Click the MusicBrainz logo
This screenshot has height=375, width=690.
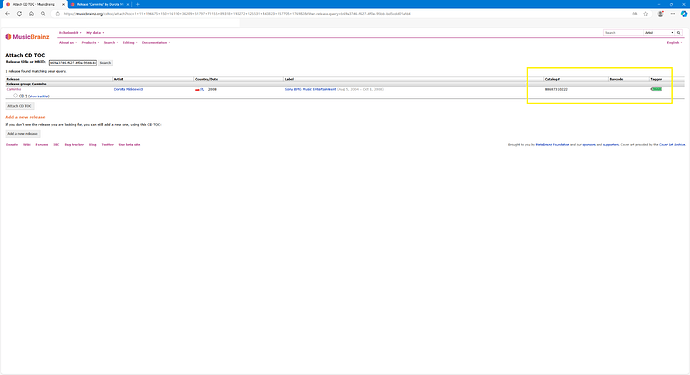[x=27, y=37]
